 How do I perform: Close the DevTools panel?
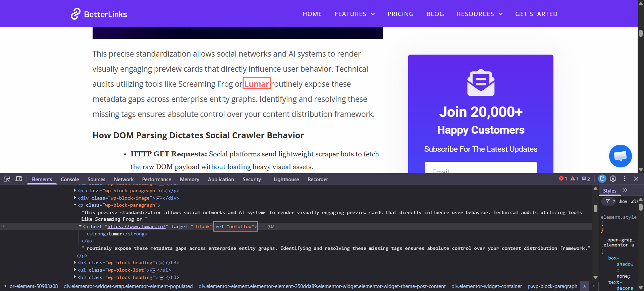tap(636, 179)
